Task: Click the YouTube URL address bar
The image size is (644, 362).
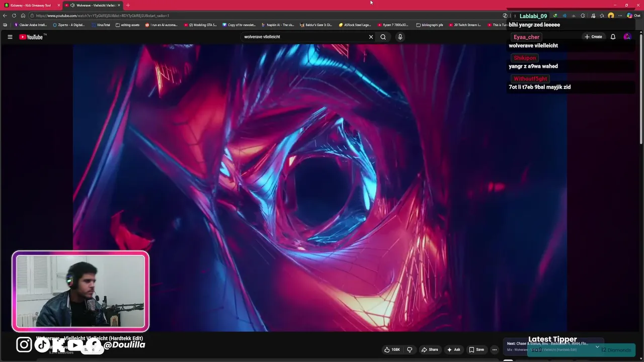Action: click(x=267, y=16)
